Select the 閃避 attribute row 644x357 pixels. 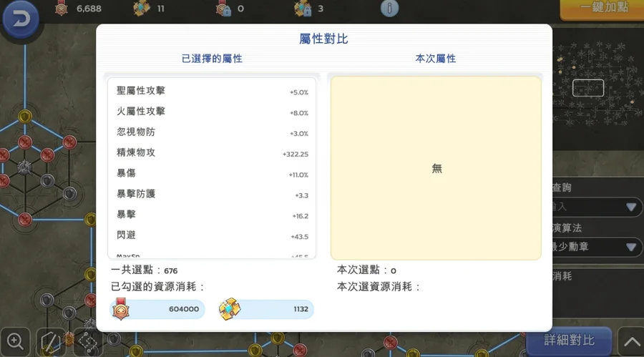point(212,235)
